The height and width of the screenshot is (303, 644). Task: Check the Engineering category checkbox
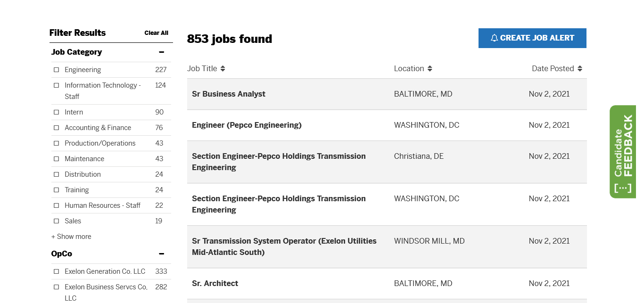(57, 70)
